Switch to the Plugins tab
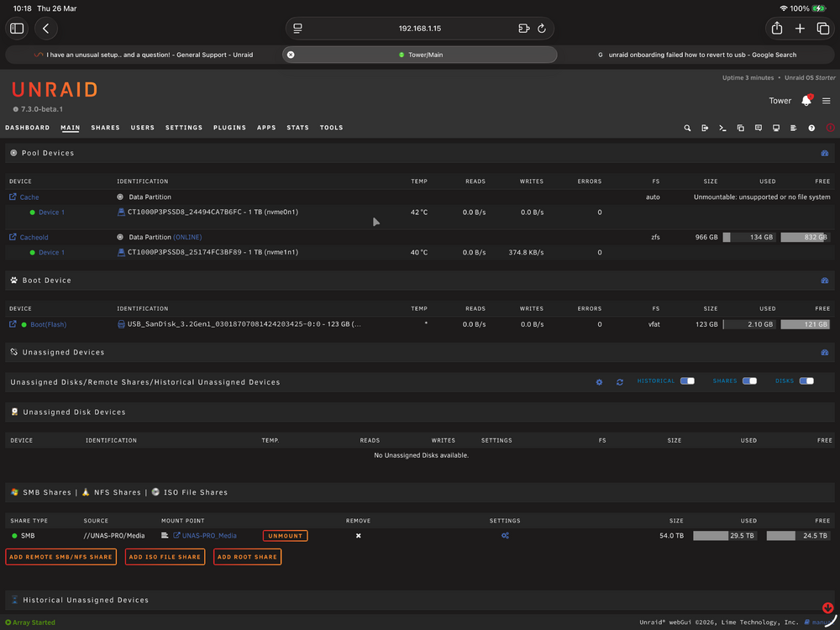Viewport: 840px width, 630px height. coord(230,128)
